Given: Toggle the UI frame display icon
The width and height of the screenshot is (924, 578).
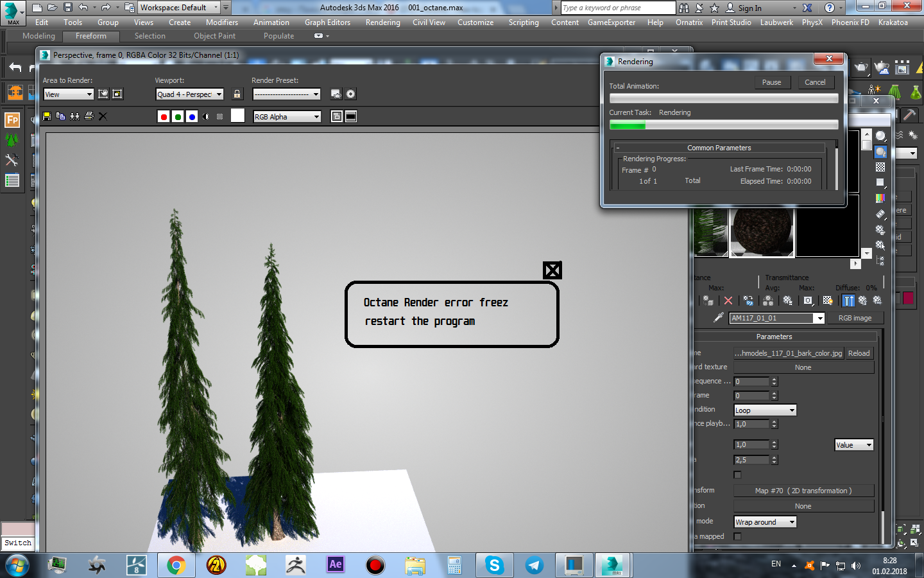Looking at the screenshot, I should tap(351, 116).
